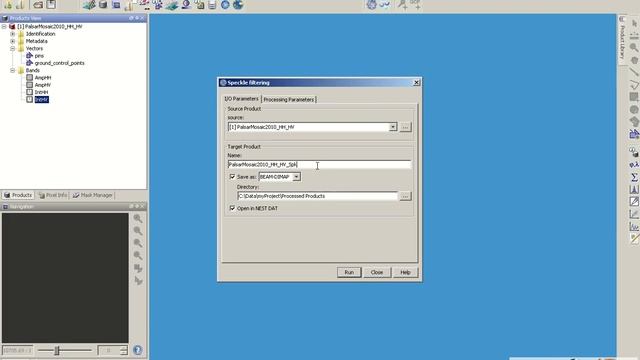The width and height of the screenshot is (640, 360).
Task: Switch to the Pixel Info tab
Action: pos(53,195)
